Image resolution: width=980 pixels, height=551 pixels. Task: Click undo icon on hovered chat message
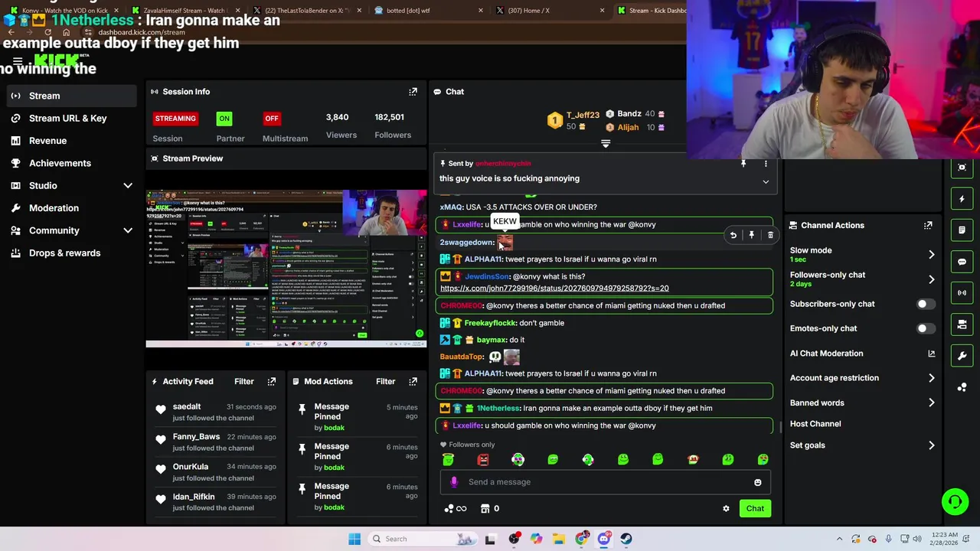(733, 235)
